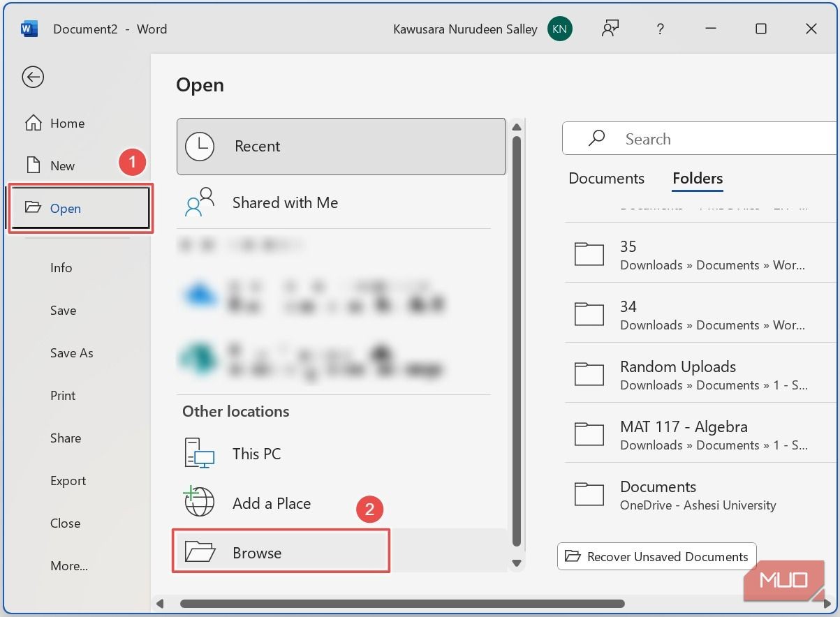Click the folder icon of folder 35
The image size is (840, 617).
pyautogui.click(x=589, y=254)
